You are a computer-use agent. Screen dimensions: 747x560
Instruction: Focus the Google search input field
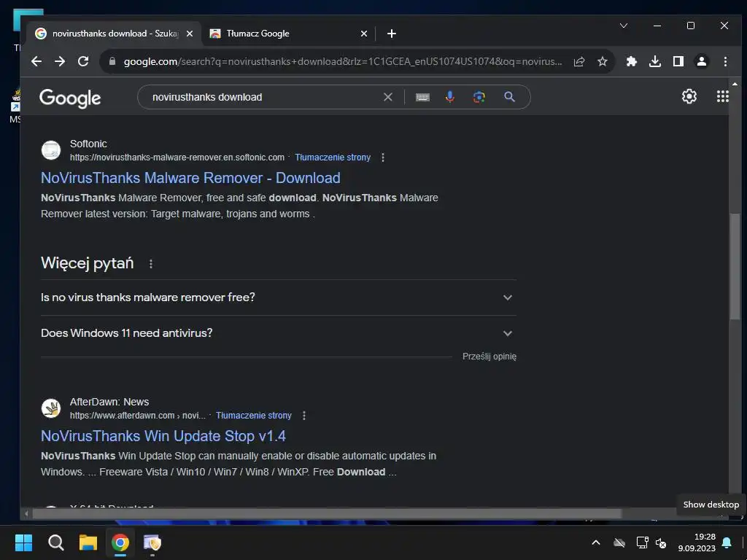(264, 97)
